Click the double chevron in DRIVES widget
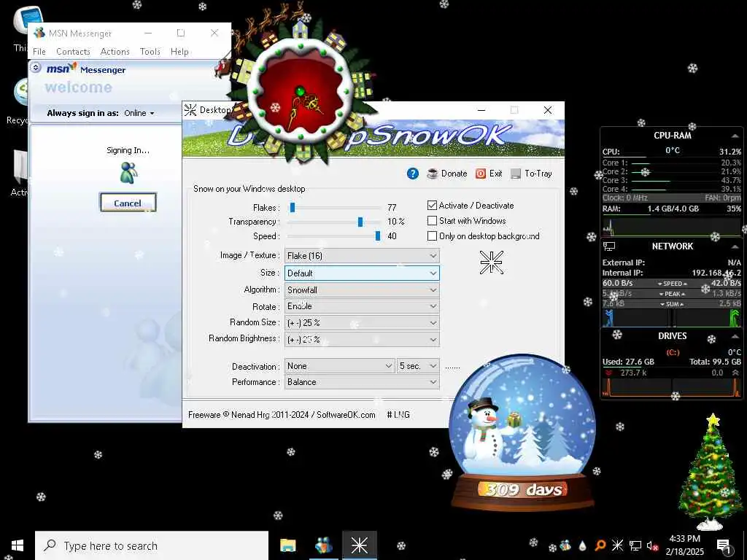This screenshot has height=560, width=747. coord(735,373)
